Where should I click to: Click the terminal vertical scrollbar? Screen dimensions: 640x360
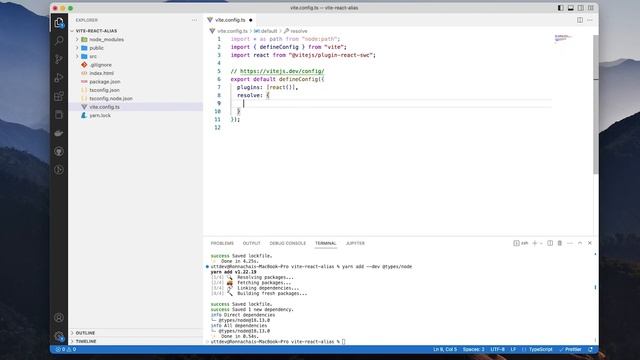[595, 288]
